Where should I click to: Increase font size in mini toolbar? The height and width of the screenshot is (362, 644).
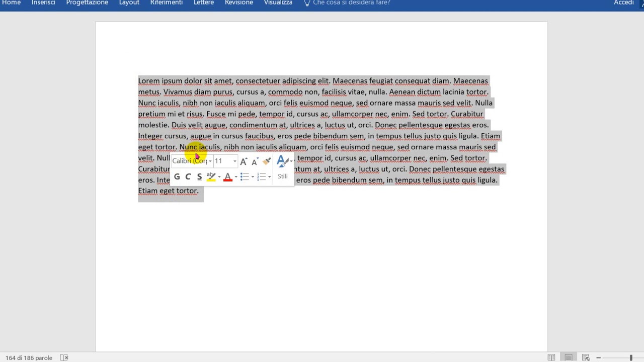244,161
